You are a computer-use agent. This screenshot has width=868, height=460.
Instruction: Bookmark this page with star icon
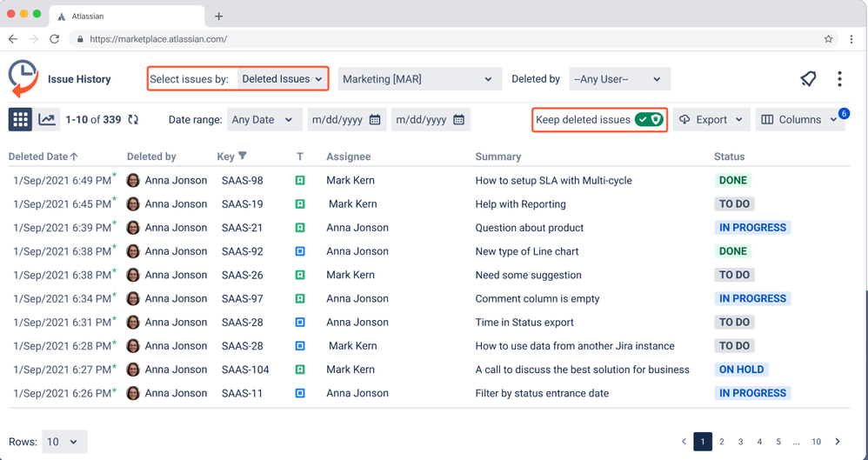[828, 39]
